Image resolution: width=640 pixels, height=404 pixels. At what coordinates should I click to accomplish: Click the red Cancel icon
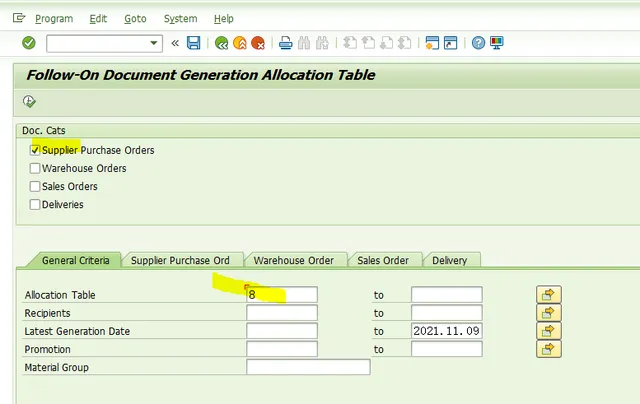coord(258,43)
